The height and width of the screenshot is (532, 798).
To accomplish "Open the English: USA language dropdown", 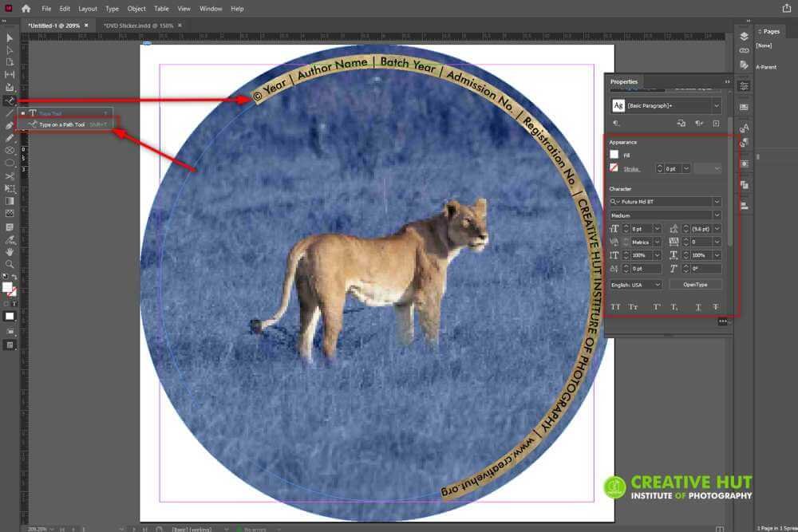I will (636, 285).
